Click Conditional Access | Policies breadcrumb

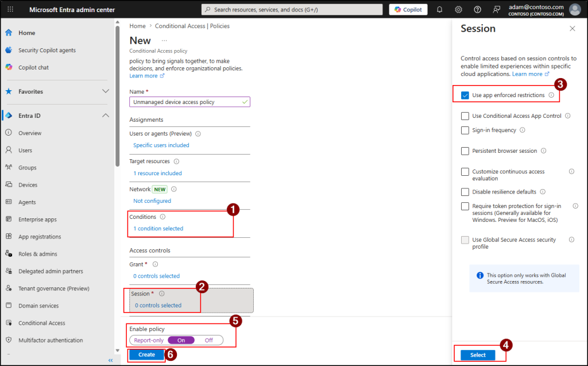tap(192, 26)
